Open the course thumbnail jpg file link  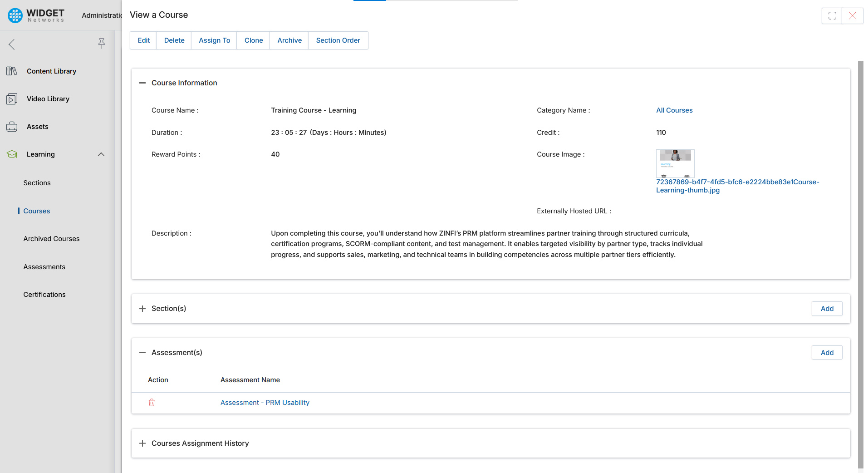pyautogui.click(x=737, y=186)
